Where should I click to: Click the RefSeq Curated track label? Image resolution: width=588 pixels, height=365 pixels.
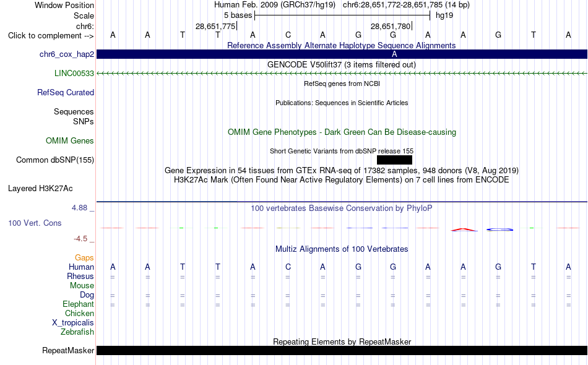pyautogui.click(x=66, y=93)
